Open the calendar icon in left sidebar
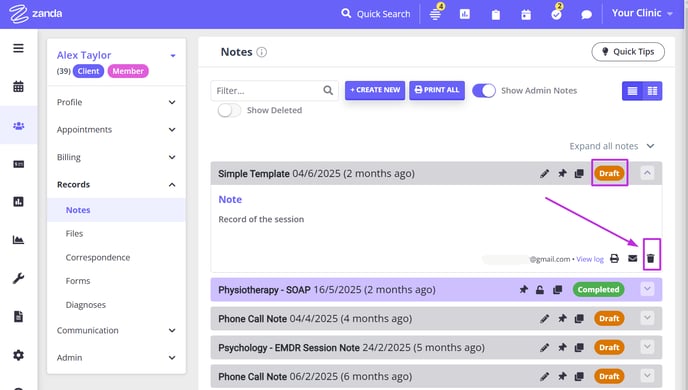 [x=18, y=86]
